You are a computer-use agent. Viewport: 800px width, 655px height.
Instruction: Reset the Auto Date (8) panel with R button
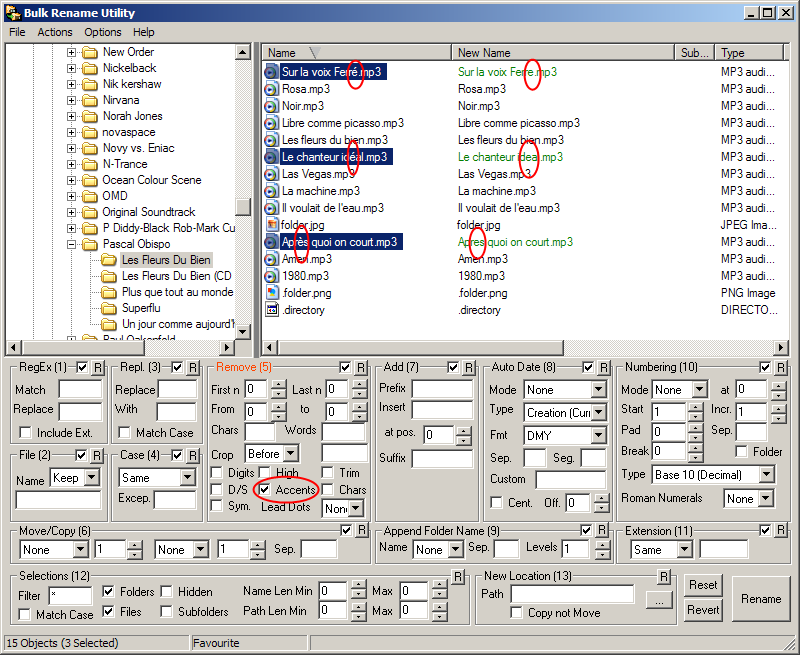point(604,367)
